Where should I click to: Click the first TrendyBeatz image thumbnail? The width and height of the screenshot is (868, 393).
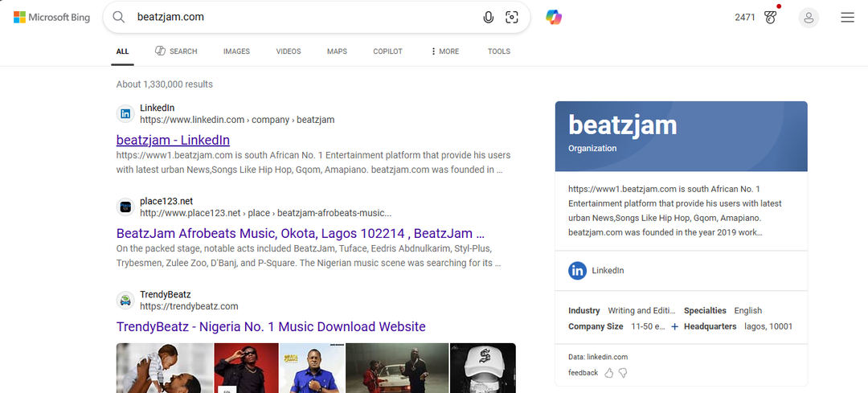coord(165,368)
